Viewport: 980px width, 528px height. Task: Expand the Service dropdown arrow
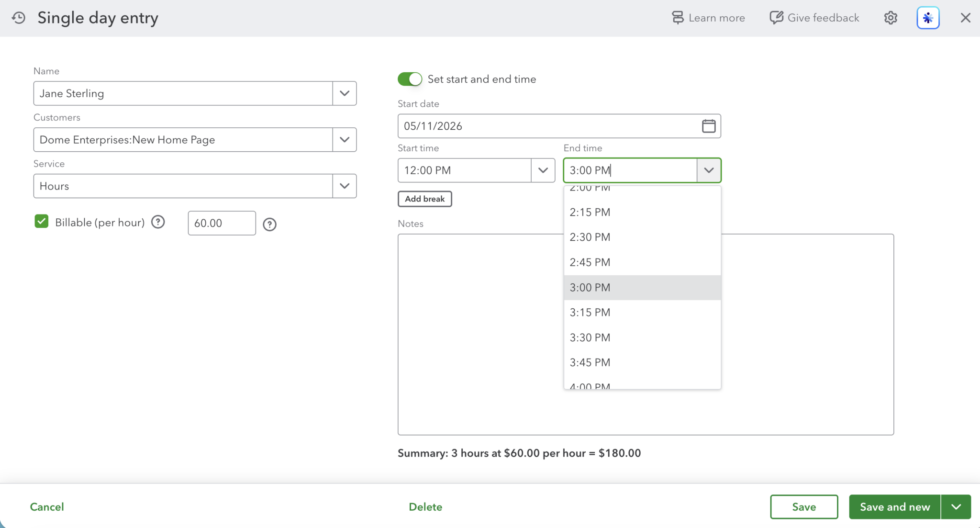(345, 186)
